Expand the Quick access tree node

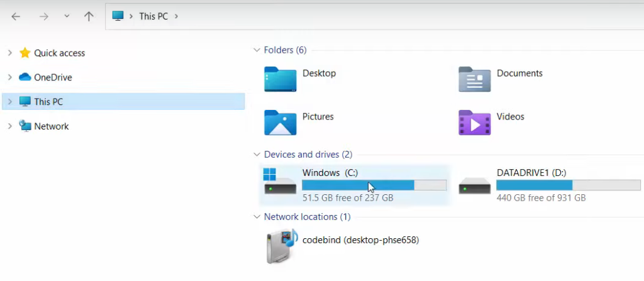click(x=9, y=53)
